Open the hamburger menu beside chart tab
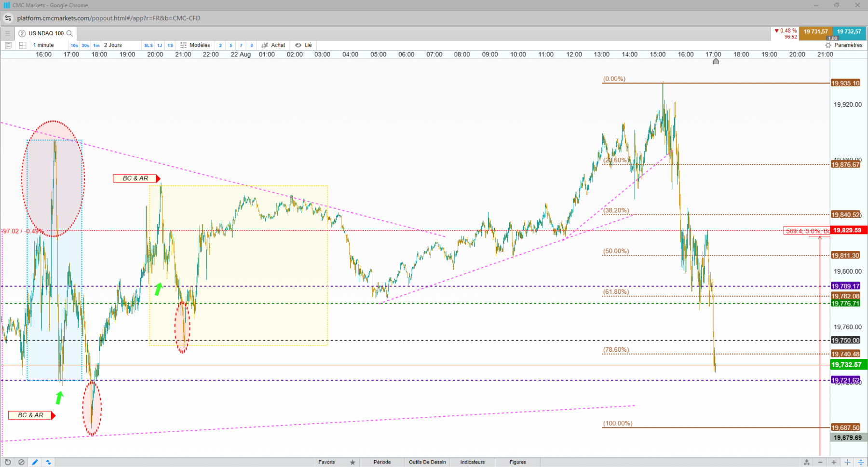Image resolution: width=868 pixels, height=467 pixels. pos(8,33)
